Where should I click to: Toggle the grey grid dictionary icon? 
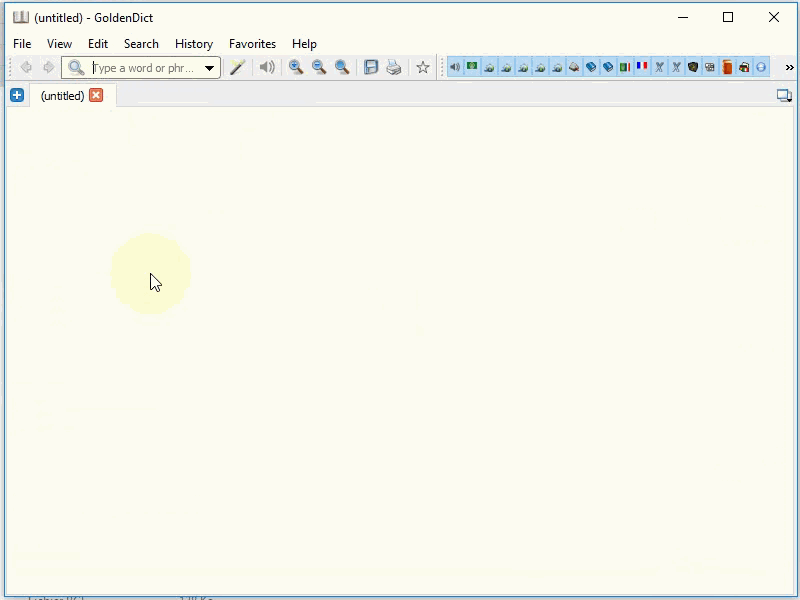point(710,67)
